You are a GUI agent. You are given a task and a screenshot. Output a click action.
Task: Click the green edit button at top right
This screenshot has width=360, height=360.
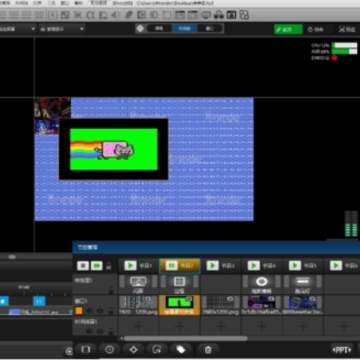click(x=288, y=29)
